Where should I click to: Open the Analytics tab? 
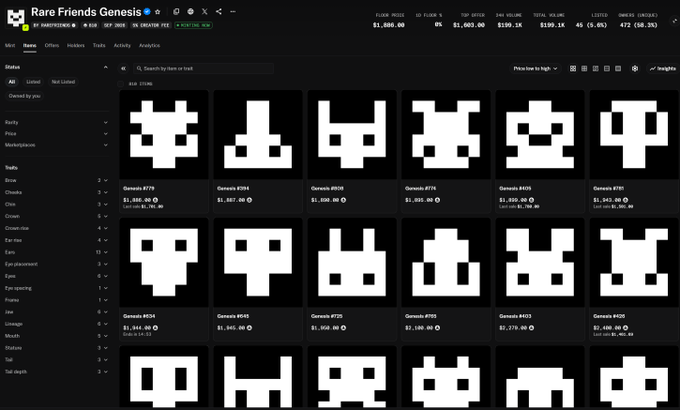[x=149, y=45]
